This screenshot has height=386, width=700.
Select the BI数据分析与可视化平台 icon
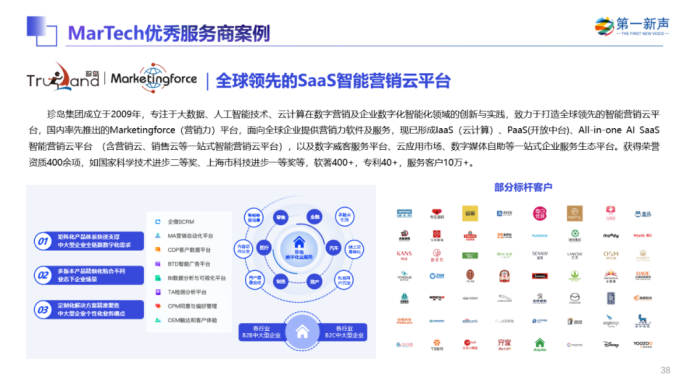coord(158,278)
